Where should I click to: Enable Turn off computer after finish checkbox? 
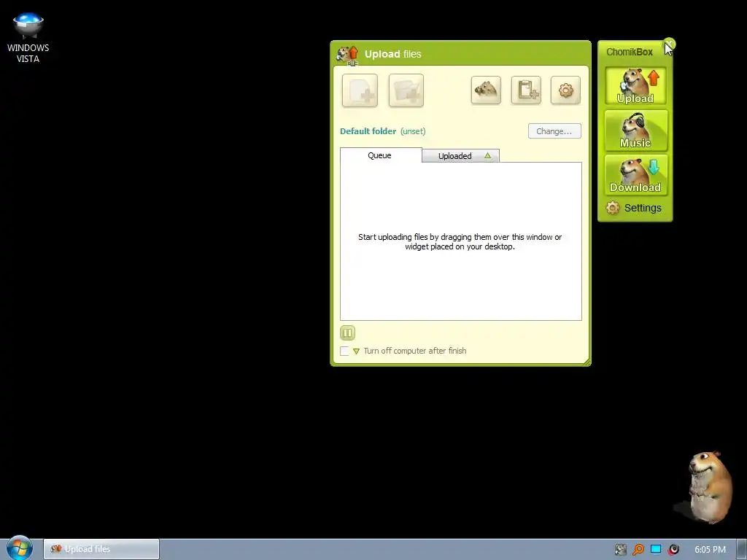point(344,351)
